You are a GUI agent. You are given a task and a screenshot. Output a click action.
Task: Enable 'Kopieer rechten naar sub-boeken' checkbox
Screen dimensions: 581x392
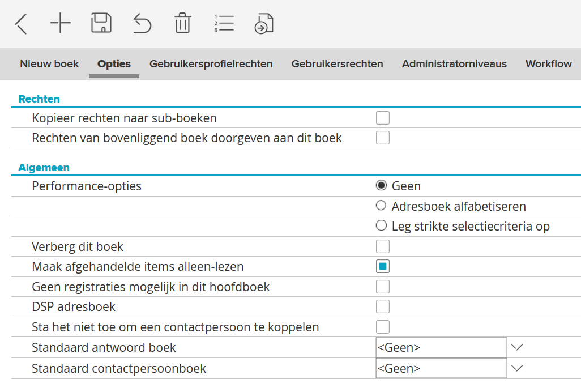pos(383,118)
